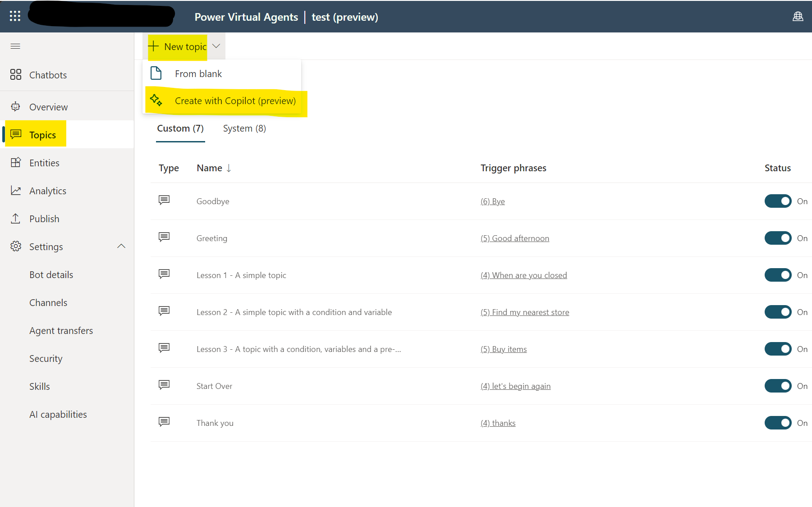Open the Greeting topic name
This screenshot has height=507, width=812.
212,238
